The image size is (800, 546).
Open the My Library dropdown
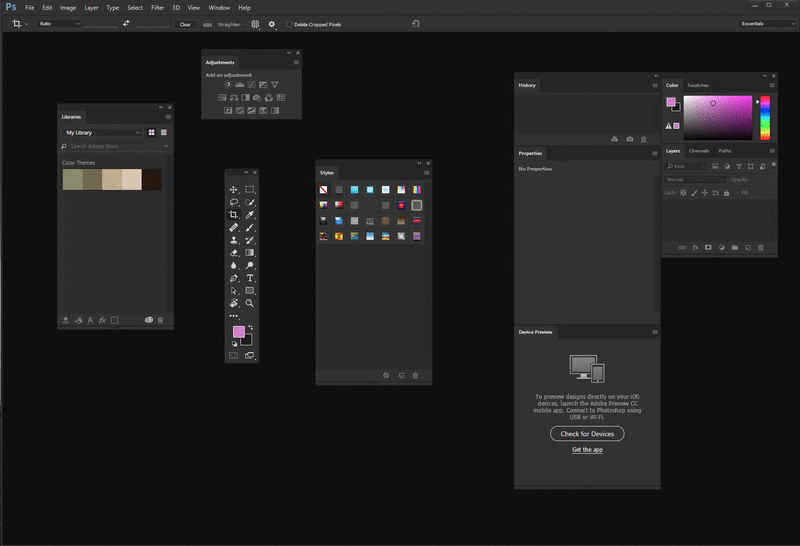(102, 132)
